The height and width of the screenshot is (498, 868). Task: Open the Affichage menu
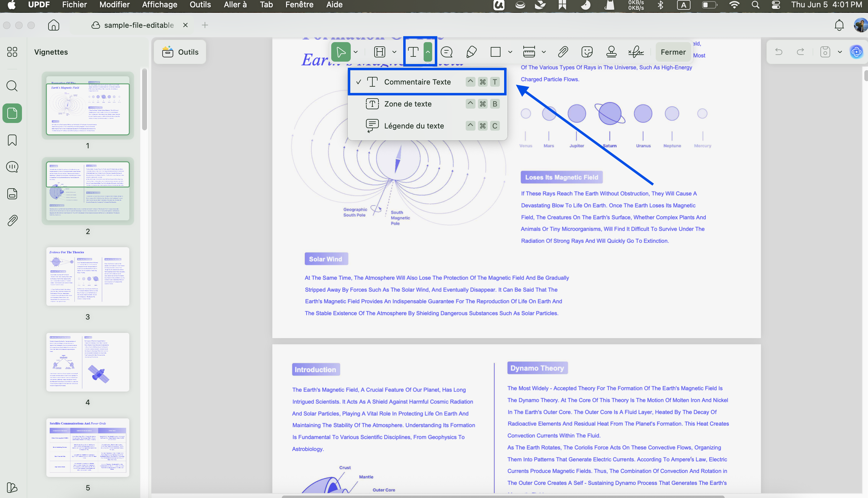tap(159, 5)
